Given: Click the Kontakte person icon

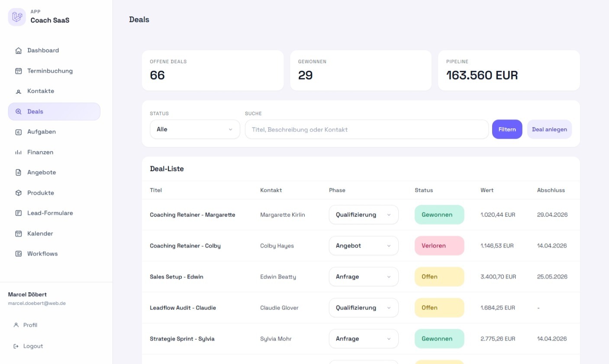Looking at the screenshot, I should pos(19,91).
